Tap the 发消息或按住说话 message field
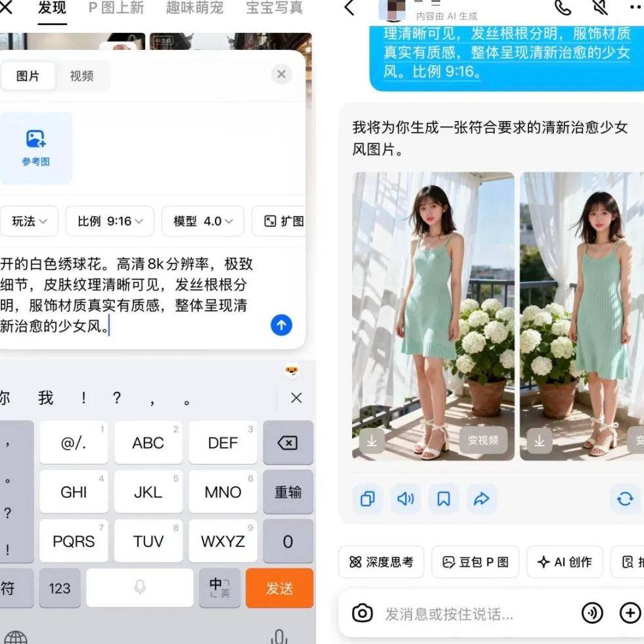This screenshot has width=644, height=644. pyautogui.click(x=460, y=614)
